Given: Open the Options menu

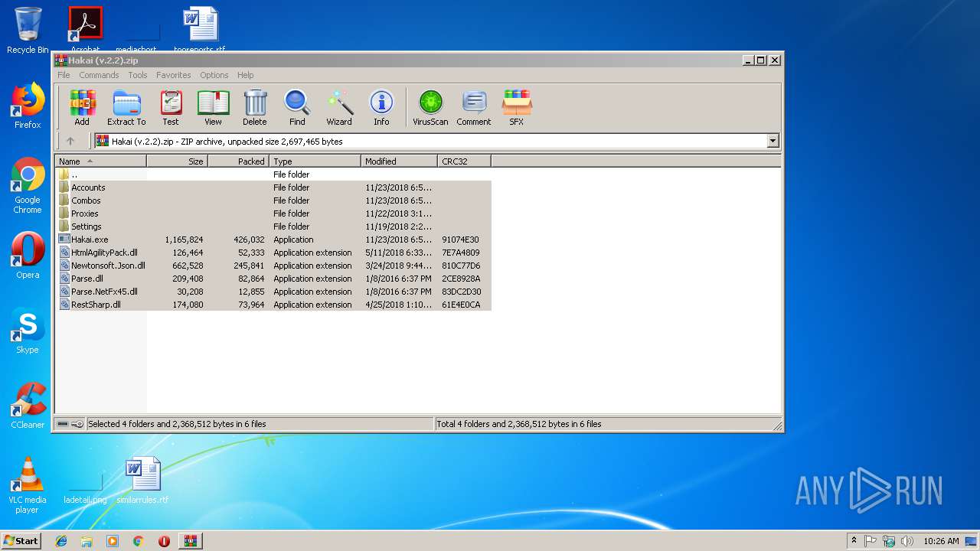Looking at the screenshot, I should (214, 75).
